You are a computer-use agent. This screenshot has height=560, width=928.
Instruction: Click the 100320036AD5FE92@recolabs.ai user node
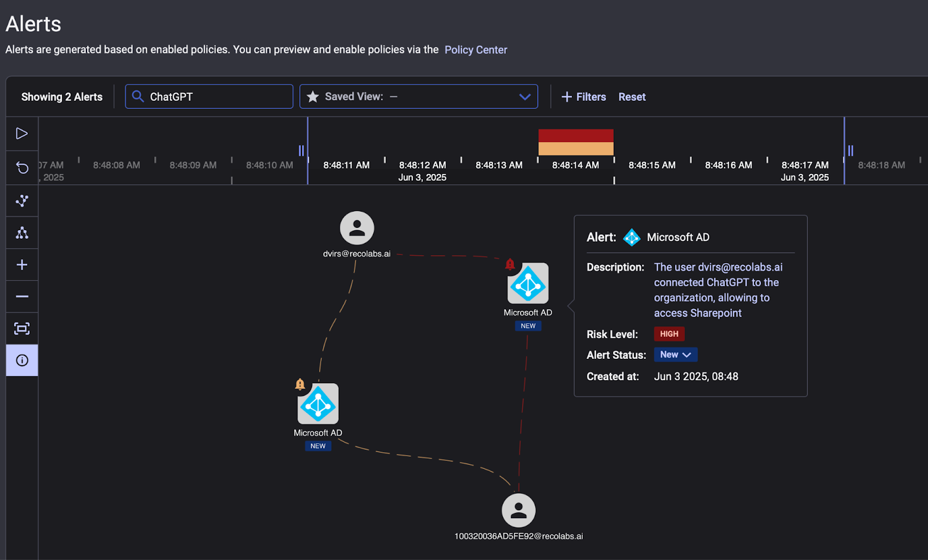(519, 510)
